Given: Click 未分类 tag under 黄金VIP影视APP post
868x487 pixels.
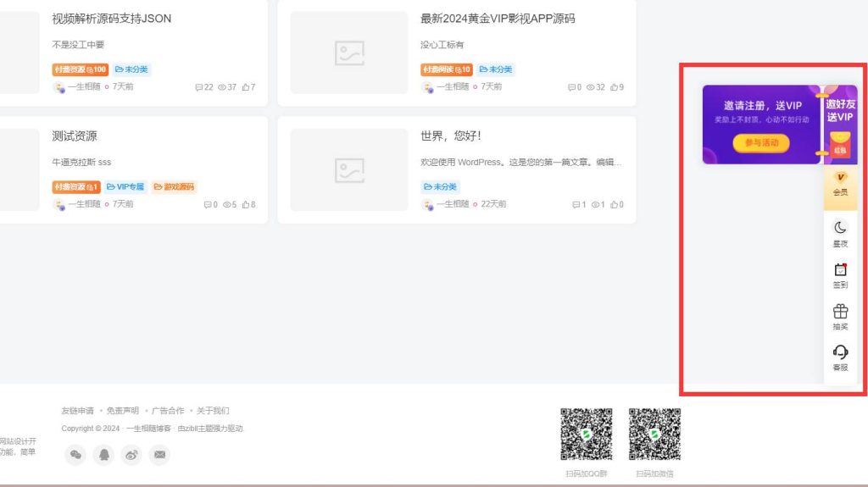Looking at the screenshot, I should [496, 69].
